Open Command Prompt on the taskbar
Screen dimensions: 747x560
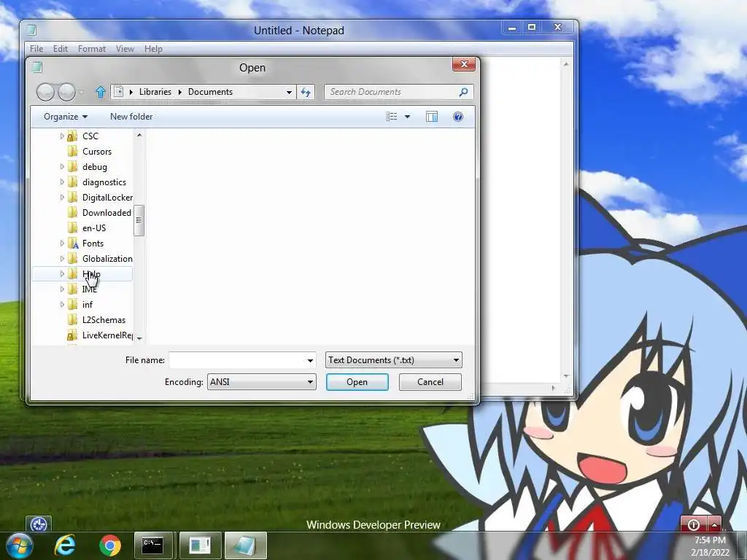(x=153, y=545)
